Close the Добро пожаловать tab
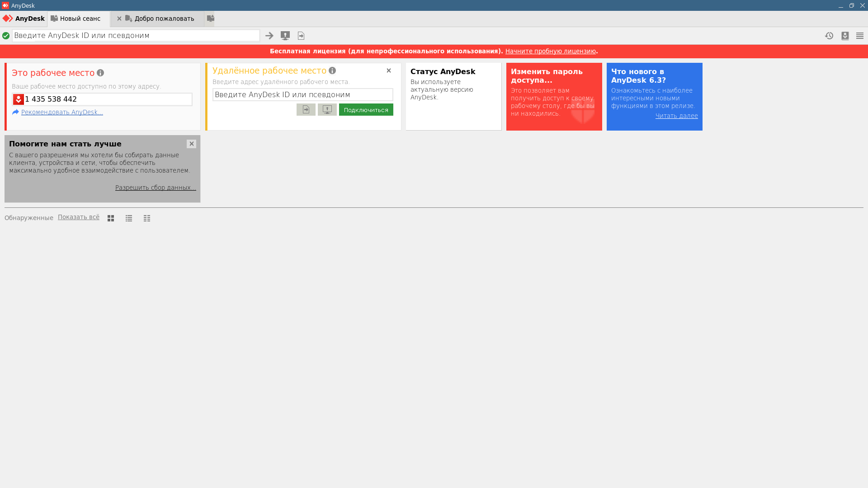The image size is (868, 488). point(119,19)
